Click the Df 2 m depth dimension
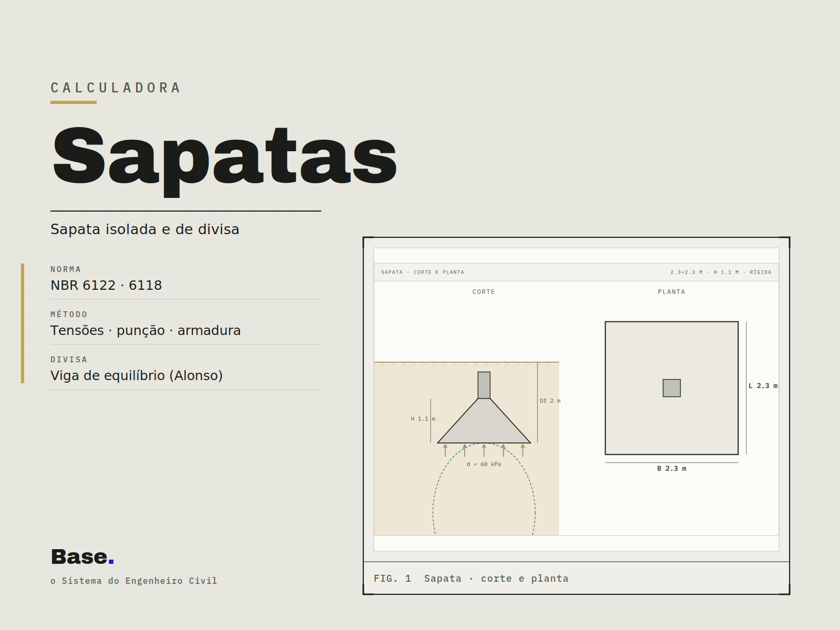Screen dimensions: 840x630 click(x=550, y=401)
